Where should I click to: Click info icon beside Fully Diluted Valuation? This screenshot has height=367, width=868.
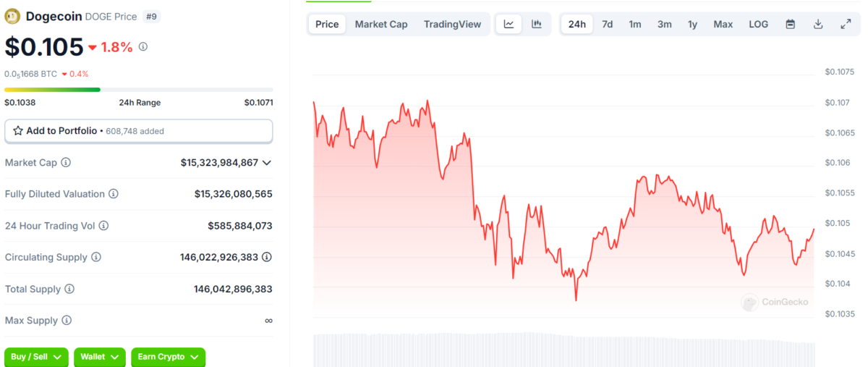coord(114,194)
